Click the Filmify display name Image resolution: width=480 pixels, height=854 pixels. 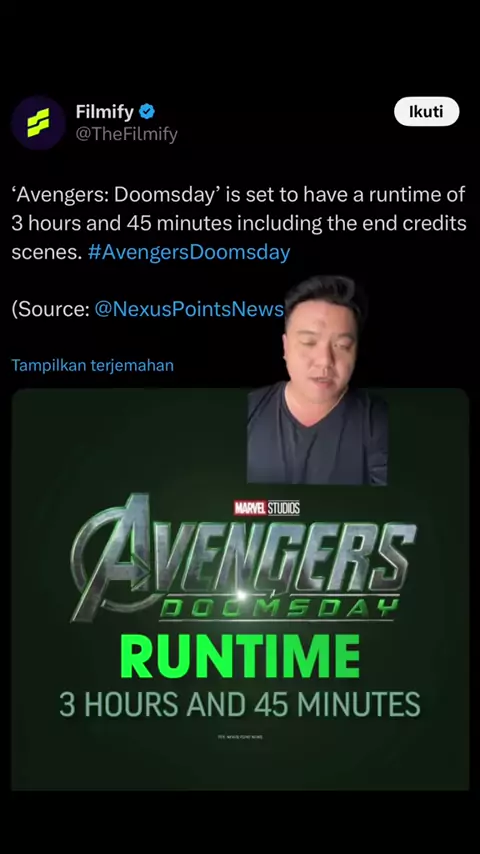(105, 112)
